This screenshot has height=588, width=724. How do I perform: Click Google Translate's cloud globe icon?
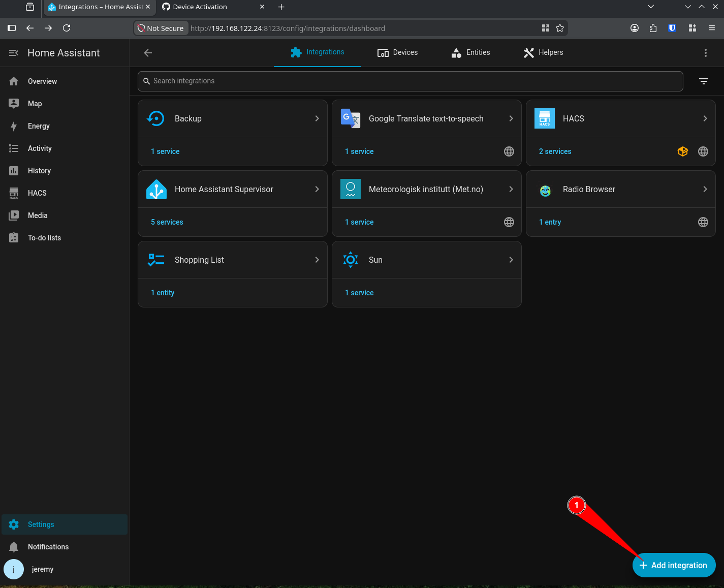click(x=509, y=151)
